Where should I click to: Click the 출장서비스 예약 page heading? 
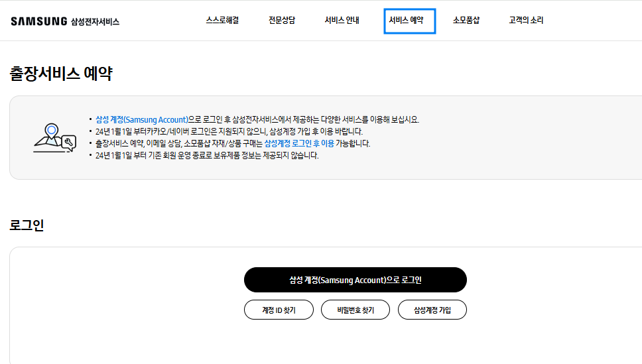(61, 74)
